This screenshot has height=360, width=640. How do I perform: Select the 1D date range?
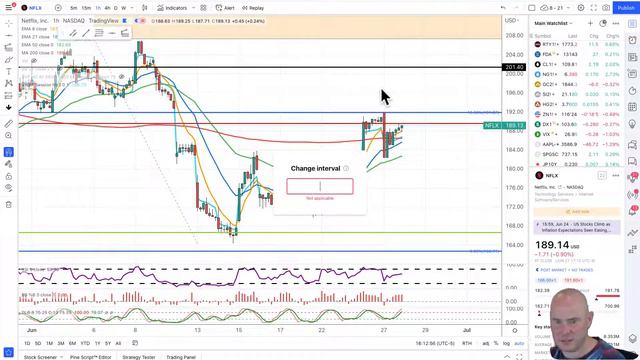click(x=27, y=343)
